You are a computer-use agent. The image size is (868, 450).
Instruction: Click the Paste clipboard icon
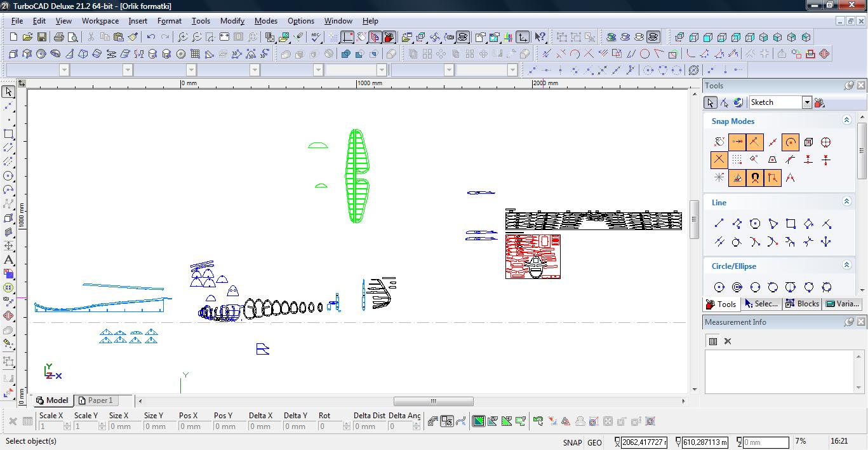point(118,37)
